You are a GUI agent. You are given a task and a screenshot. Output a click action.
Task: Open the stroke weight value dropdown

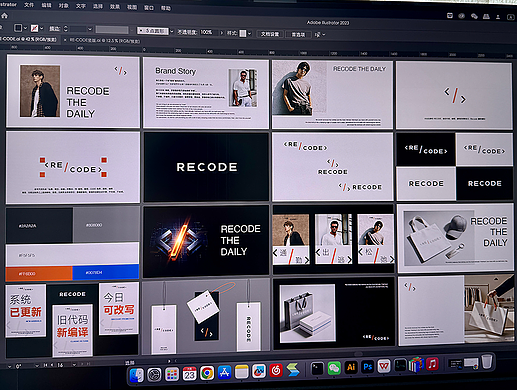coord(90,29)
